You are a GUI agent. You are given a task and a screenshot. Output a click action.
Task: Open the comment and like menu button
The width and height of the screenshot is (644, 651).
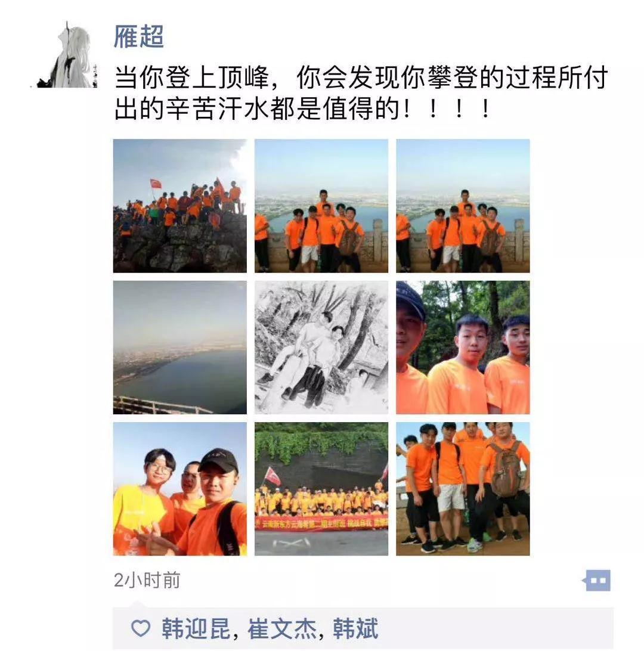(x=596, y=580)
